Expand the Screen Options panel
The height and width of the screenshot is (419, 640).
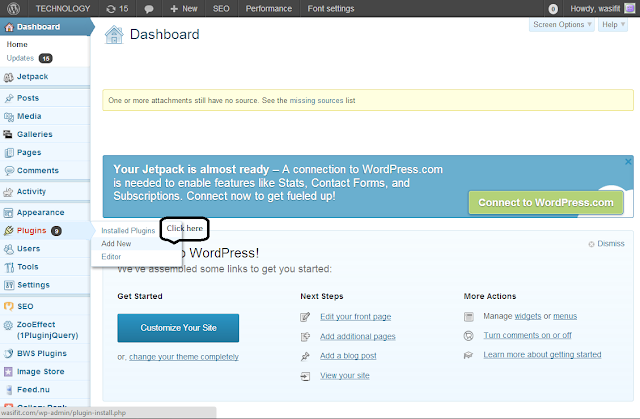[x=562, y=25]
